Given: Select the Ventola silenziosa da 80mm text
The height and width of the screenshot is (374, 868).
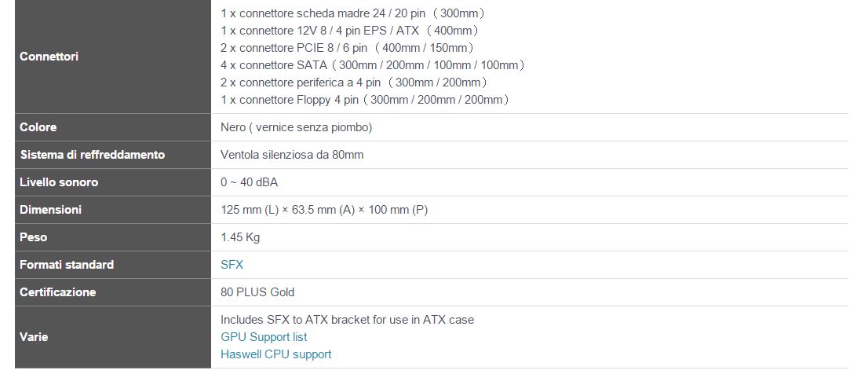Looking at the screenshot, I should pos(292,155).
